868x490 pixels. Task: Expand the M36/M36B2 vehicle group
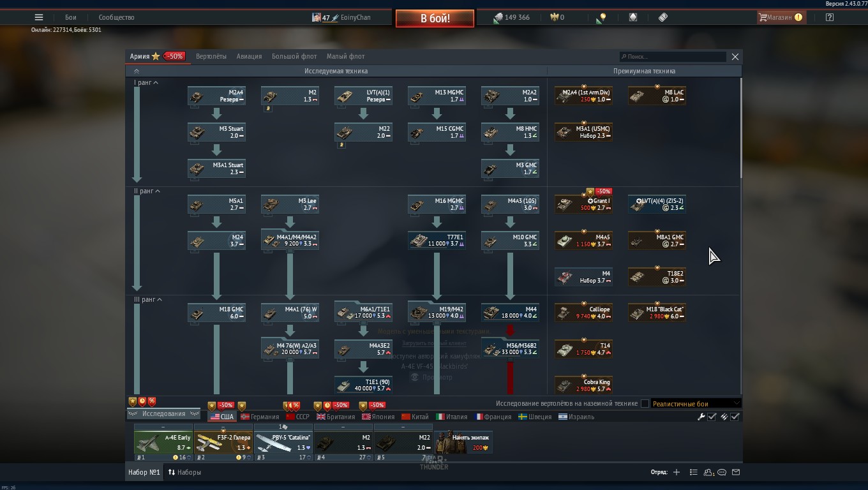tap(511, 348)
